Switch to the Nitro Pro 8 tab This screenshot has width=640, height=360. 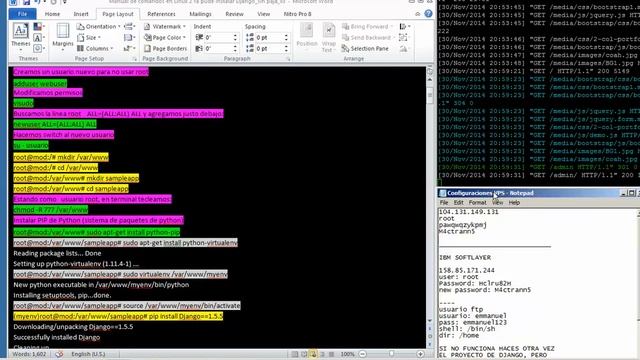point(297,14)
